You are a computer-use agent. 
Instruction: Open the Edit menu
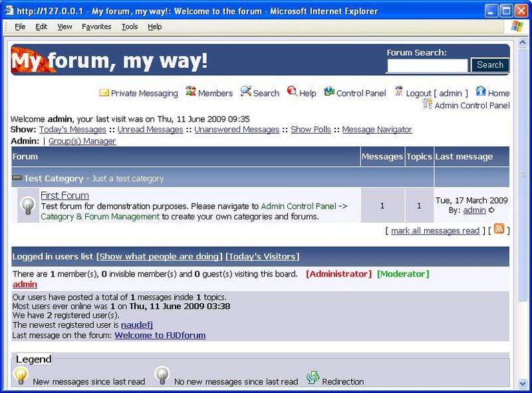coord(41,27)
